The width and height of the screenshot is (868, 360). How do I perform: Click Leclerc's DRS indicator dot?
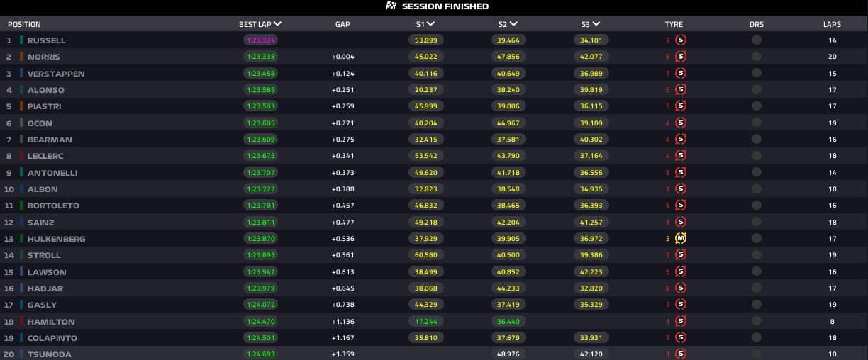(x=757, y=156)
